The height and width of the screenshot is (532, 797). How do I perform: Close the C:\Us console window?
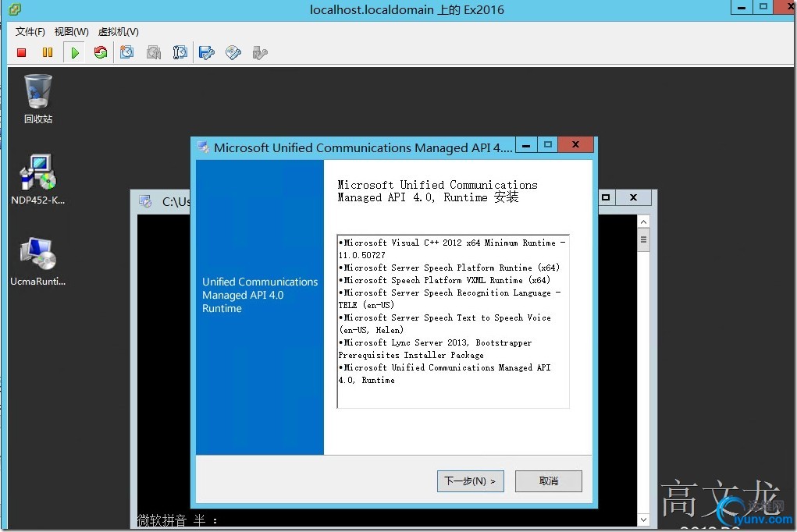(x=633, y=197)
